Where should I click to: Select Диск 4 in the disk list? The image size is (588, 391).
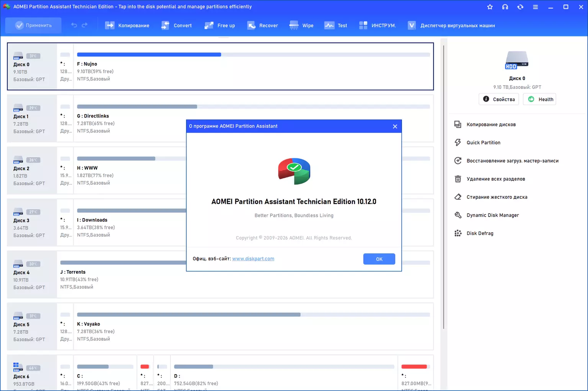click(32, 274)
